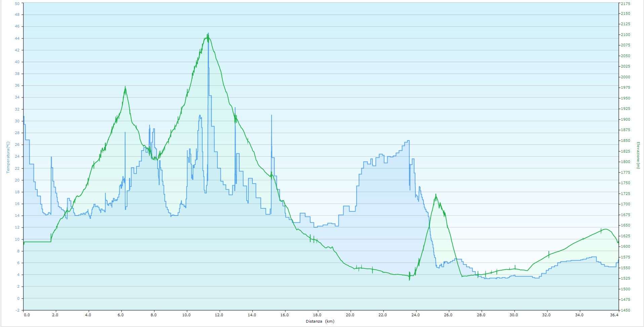Click the 50 tick on temperature axis

click(17, 3)
